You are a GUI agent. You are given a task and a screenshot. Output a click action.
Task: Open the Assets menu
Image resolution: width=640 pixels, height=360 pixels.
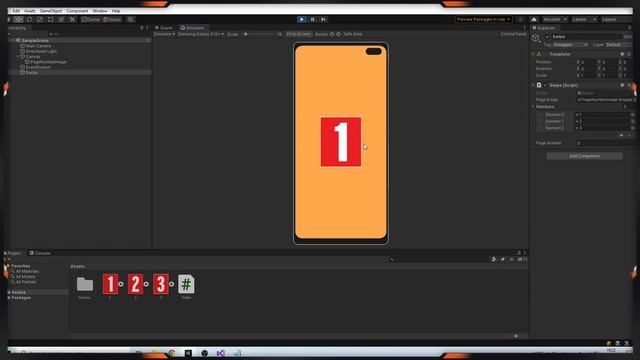(x=30, y=11)
